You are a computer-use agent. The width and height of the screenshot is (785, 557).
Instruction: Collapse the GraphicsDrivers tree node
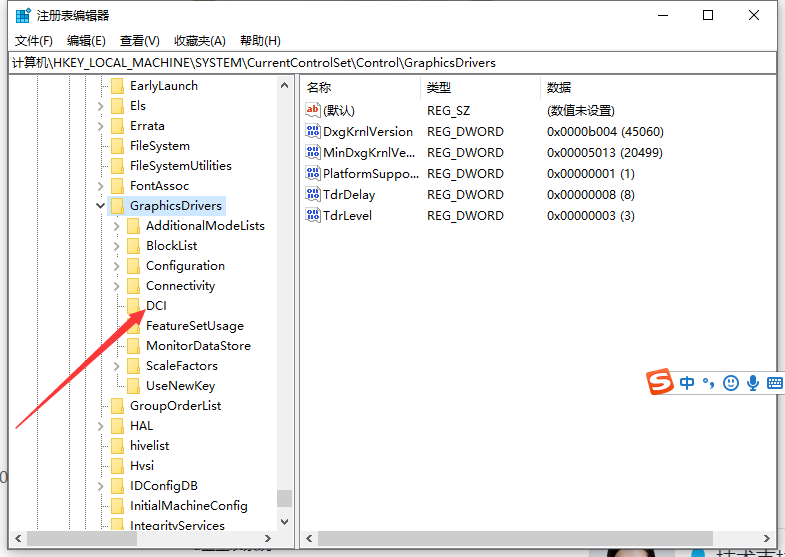pos(101,206)
